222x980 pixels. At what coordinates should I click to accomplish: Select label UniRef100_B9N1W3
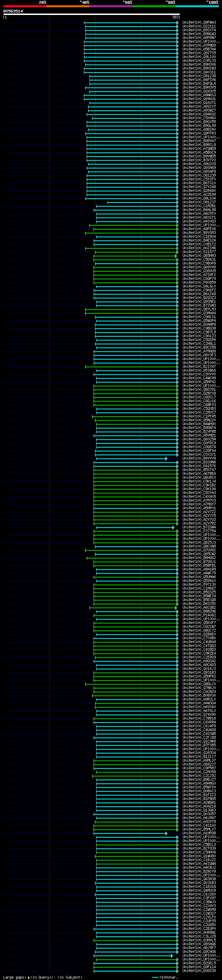[199, 34]
